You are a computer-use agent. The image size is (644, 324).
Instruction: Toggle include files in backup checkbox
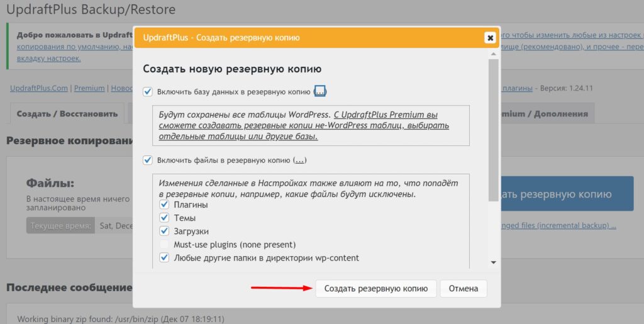pyautogui.click(x=147, y=160)
